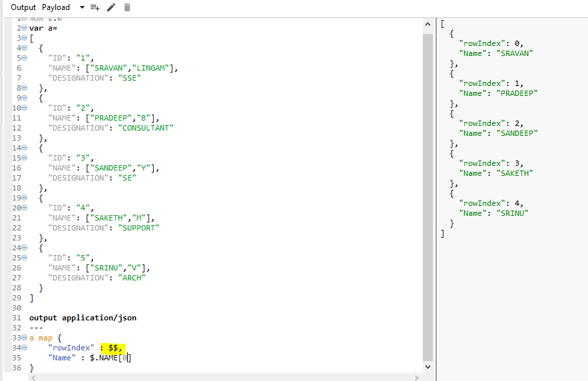
Task: Click the "$.NAME[0]" expression
Action: (x=111, y=358)
